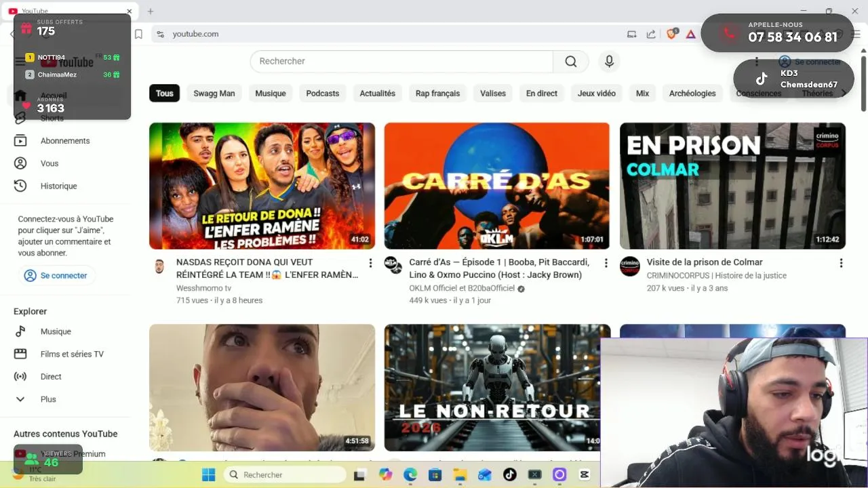The height and width of the screenshot is (488, 868).
Task: Open options for NASDAS REÇOIT DONA video
Action: click(x=370, y=263)
